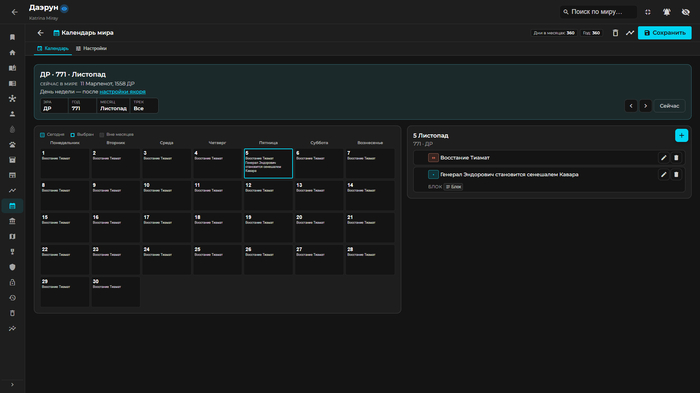Add a new event with plus button
This screenshot has height=393, width=700.
tap(681, 135)
